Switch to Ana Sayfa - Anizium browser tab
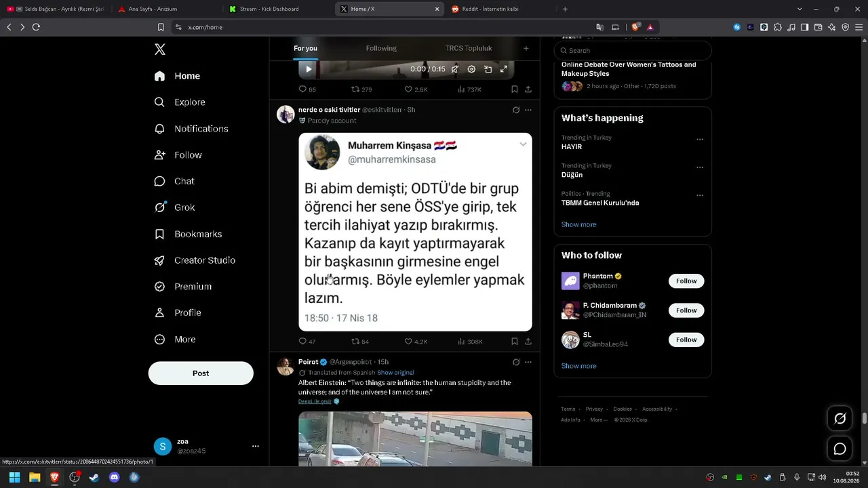Image resolution: width=868 pixels, height=488 pixels. click(167, 9)
